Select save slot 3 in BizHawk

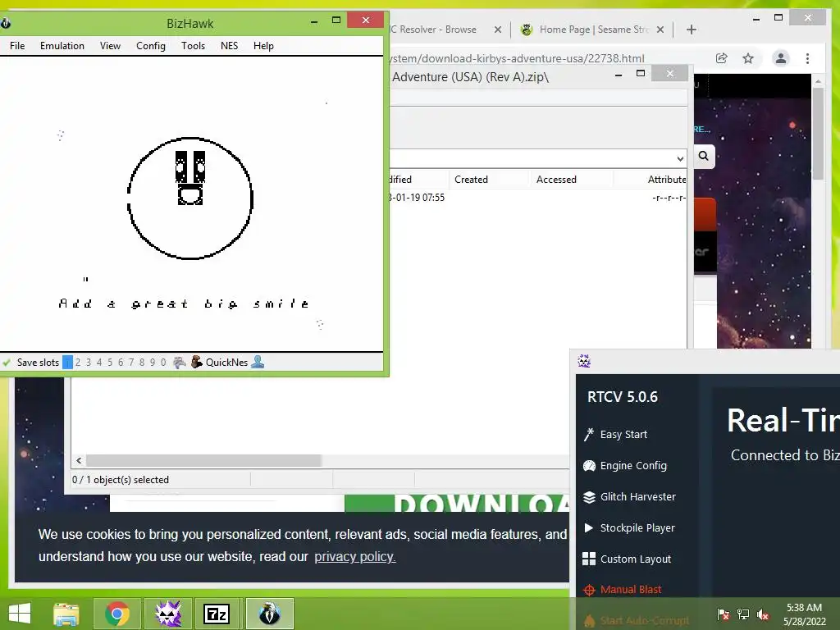coord(89,363)
